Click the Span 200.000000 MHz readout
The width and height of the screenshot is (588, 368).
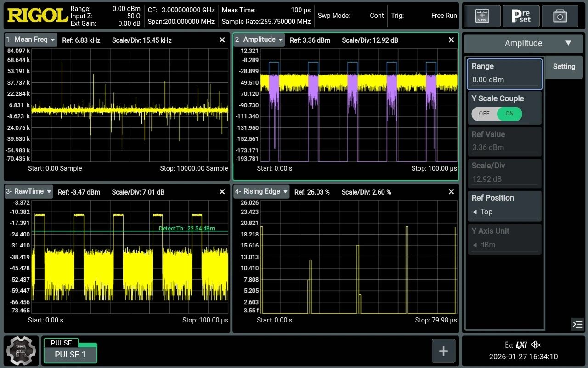click(181, 22)
